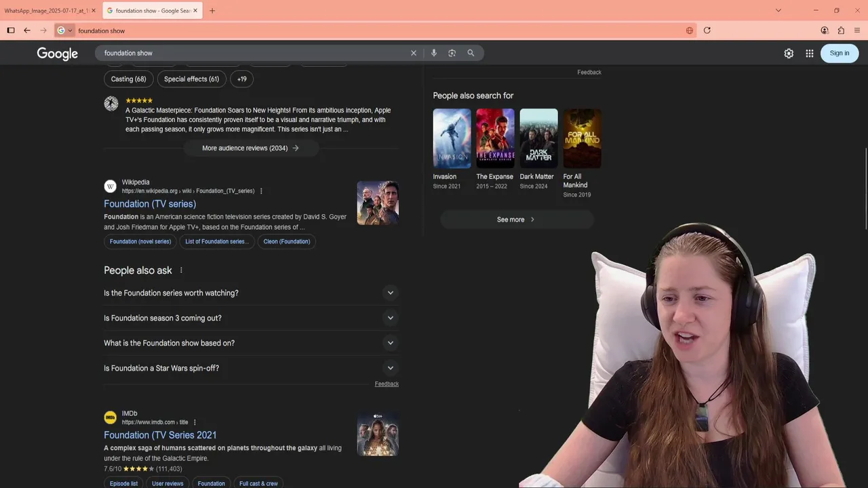This screenshot has height=488, width=868.
Task: Click the Sign in button
Action: pyautogui.click(x=840, y=54)
